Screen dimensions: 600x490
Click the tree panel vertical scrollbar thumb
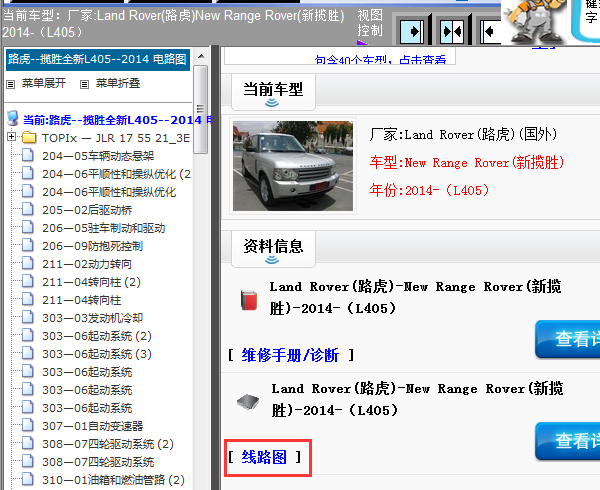point(201,109)
